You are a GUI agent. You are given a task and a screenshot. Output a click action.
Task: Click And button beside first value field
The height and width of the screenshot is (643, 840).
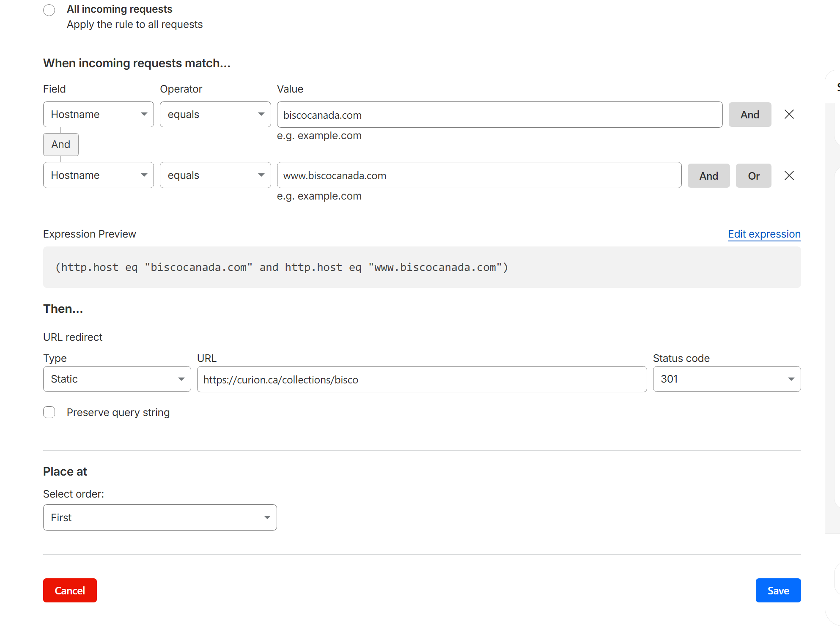point(749,115)
